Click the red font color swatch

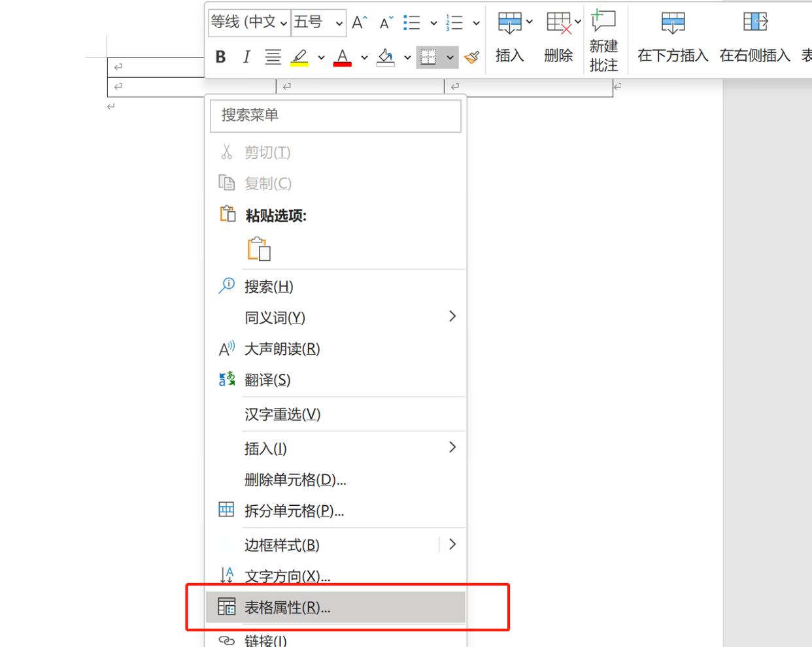pos(342,57)
